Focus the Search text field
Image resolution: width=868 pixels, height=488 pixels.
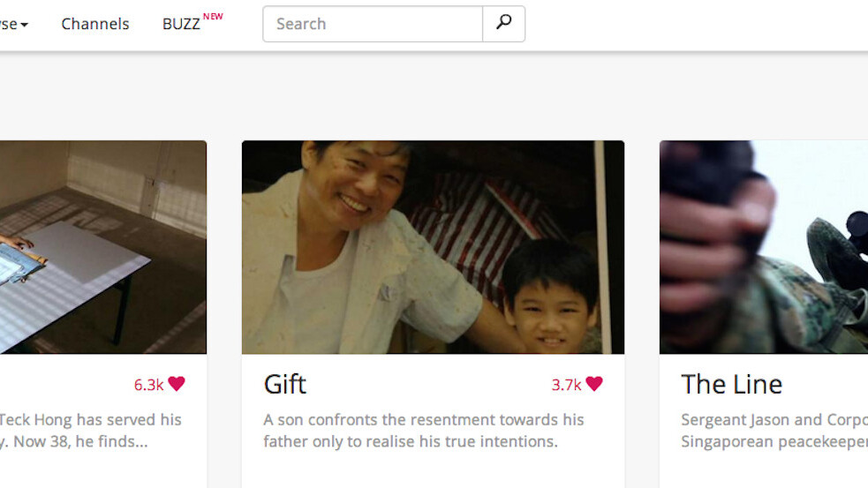pyautogui.click(x=373, y=24)
